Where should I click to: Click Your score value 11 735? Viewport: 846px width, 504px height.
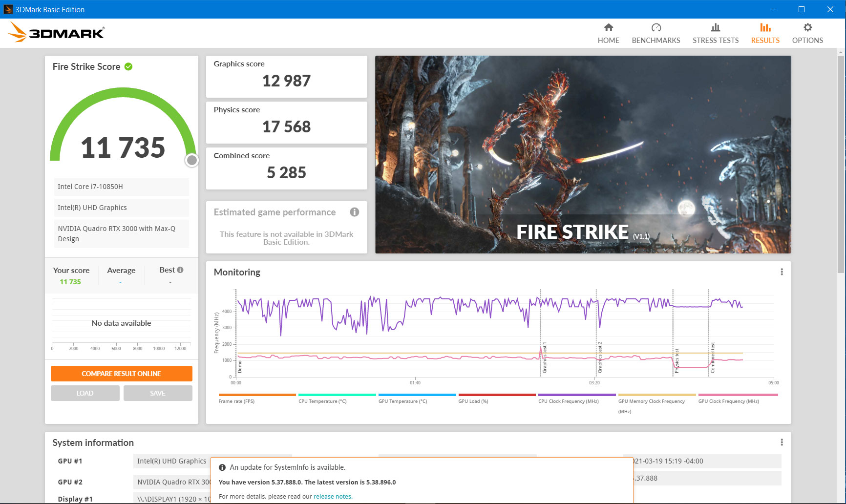pos(70,282)
